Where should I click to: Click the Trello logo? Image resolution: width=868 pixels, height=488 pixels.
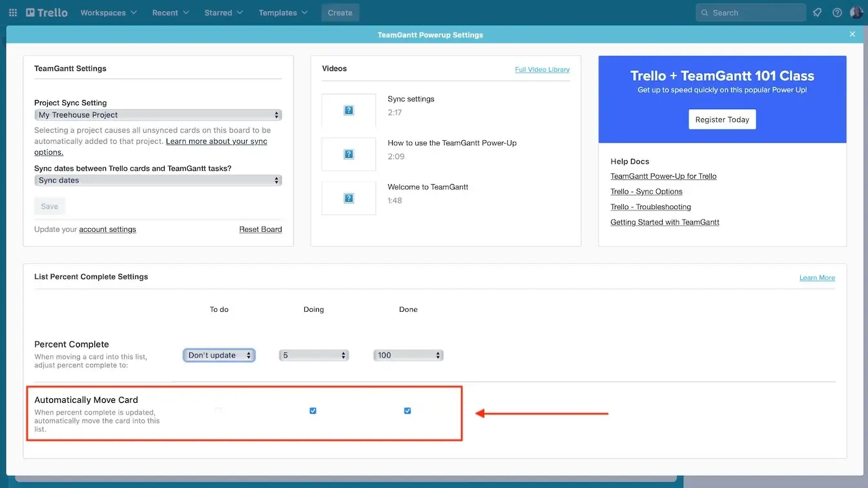coord(46,12)
